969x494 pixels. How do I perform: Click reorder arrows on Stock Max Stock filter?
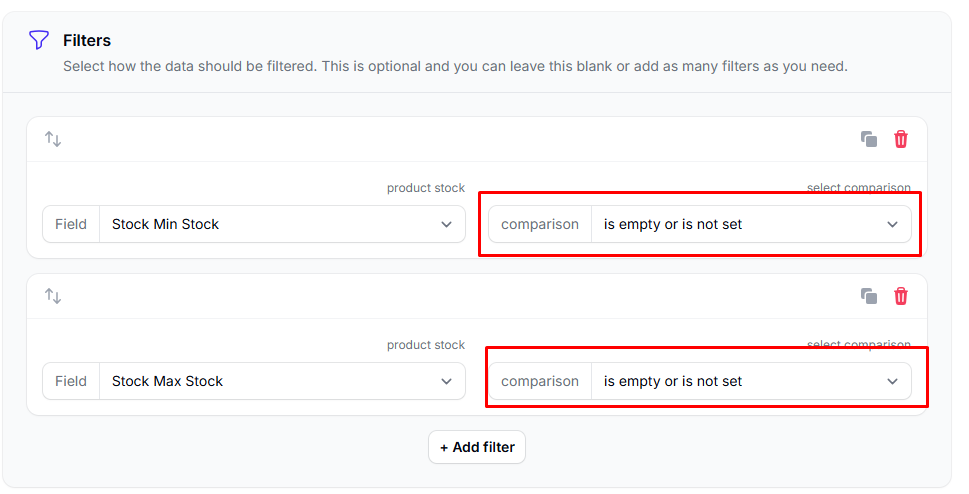pos(53,296)
